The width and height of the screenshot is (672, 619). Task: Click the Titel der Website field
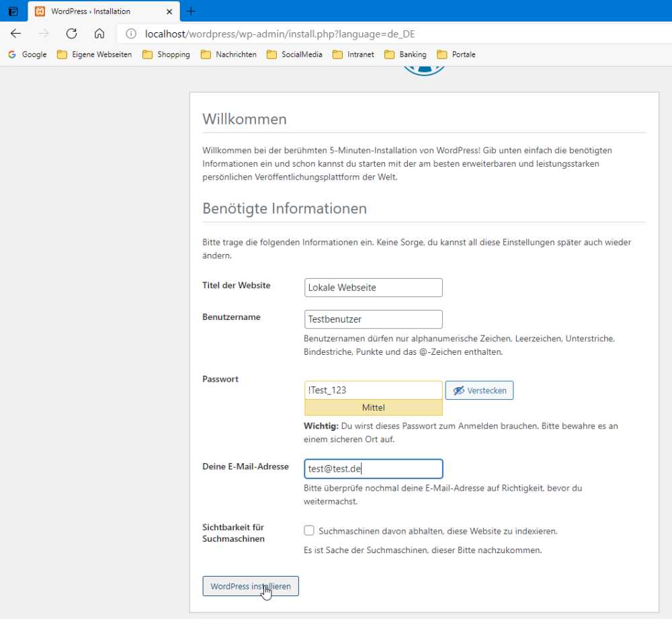(373, 288)
